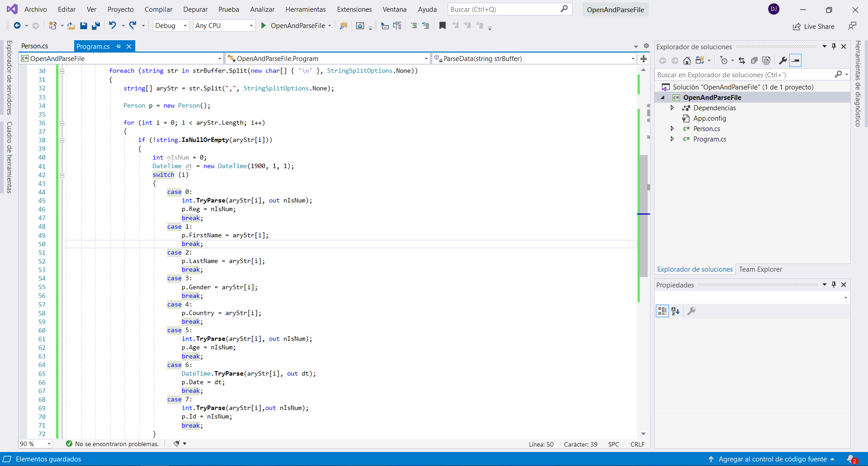This screenshot has height=466, width=868.
Task: Open Properties wrench in Solution Explorer toolbar
Action: pyautogui.click(x=783, y=61)
